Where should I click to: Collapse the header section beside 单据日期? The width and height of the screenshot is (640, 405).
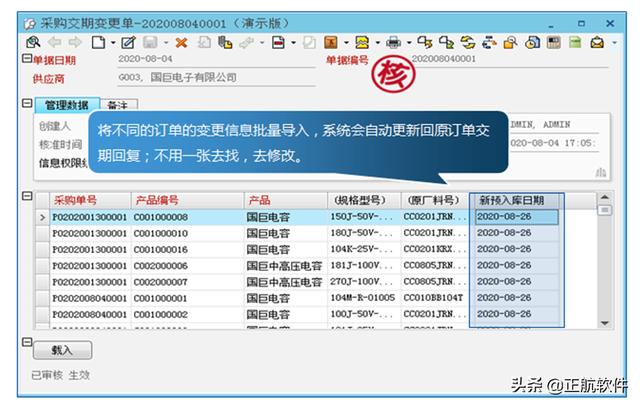(x=27, y=58)
